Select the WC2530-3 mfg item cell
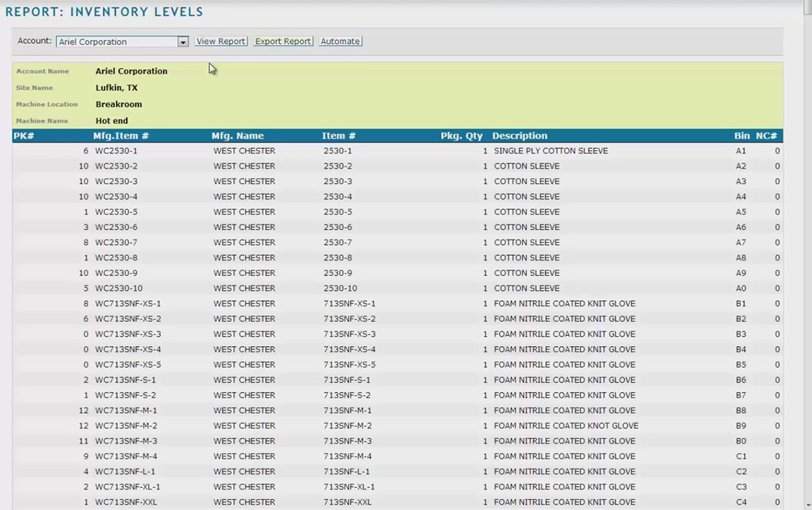The height and width of the screenshot is (510, 812). coord(116,181)
